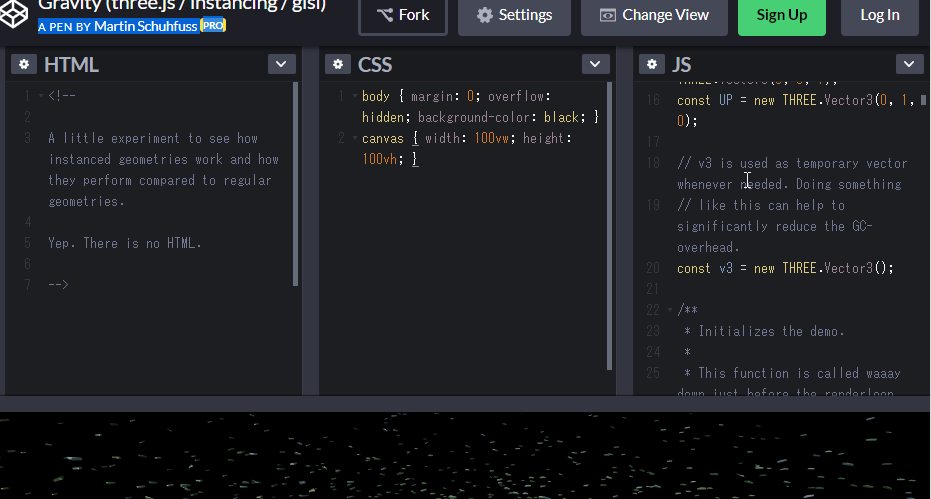Visit Martin Schuhfuss author profile
The height and width of the screenshot is (499, 931).
tap(145, 26)
